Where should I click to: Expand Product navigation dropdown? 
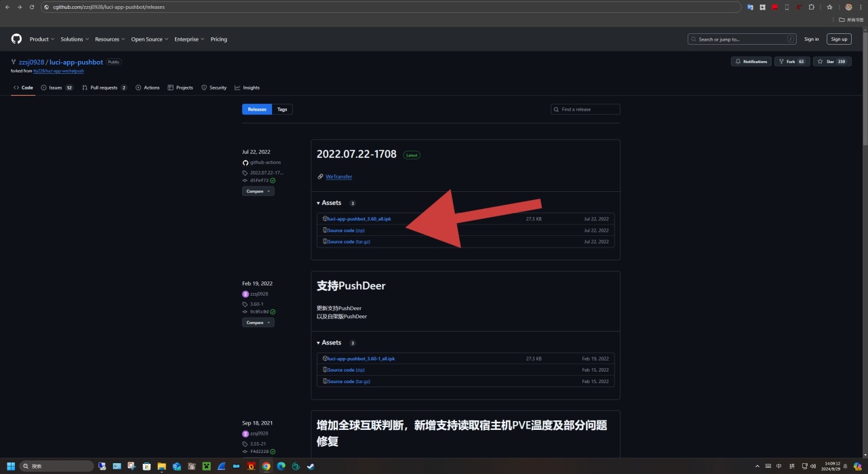point(42,39)
